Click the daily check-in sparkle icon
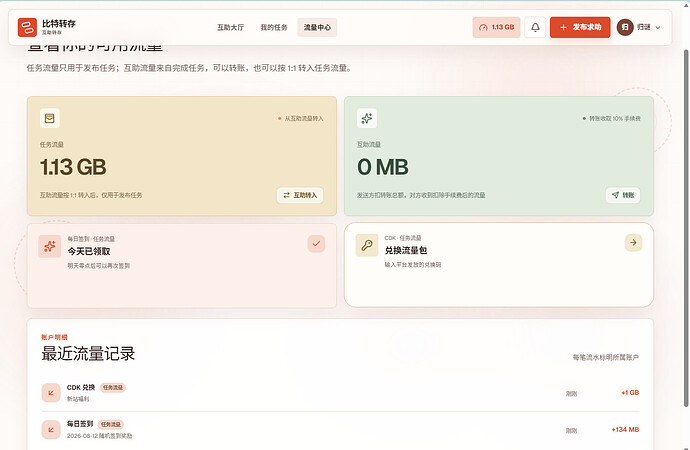This screenshot has height=450, width=690. tap(50, 246)
